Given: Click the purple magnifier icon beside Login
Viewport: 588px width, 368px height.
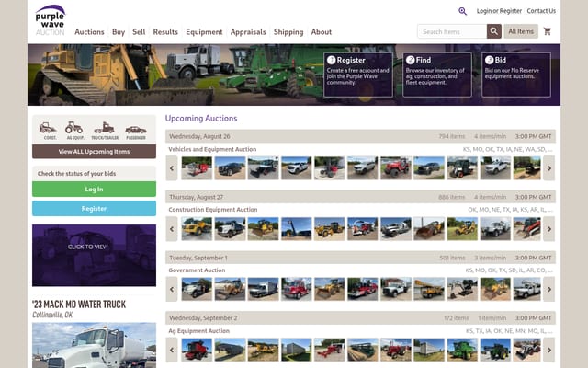Looking at the screenshot, I should click(x=463, y=11).
